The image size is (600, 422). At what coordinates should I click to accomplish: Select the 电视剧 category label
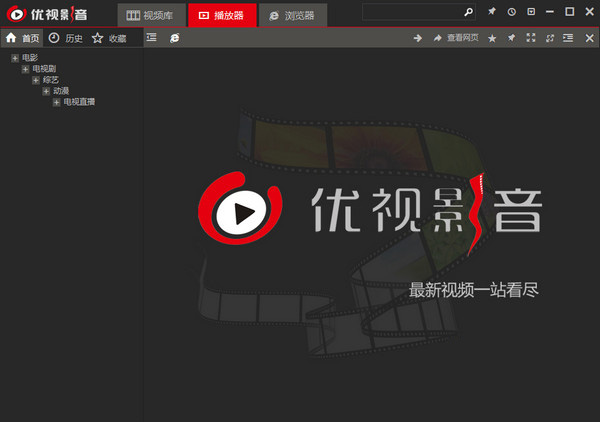(x=44, y=69)
